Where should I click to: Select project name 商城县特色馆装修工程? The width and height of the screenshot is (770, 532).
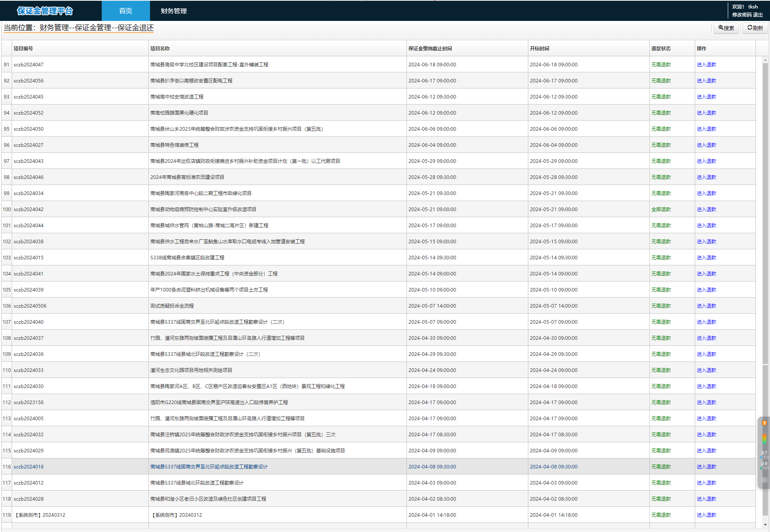click(x=175, y=145)
